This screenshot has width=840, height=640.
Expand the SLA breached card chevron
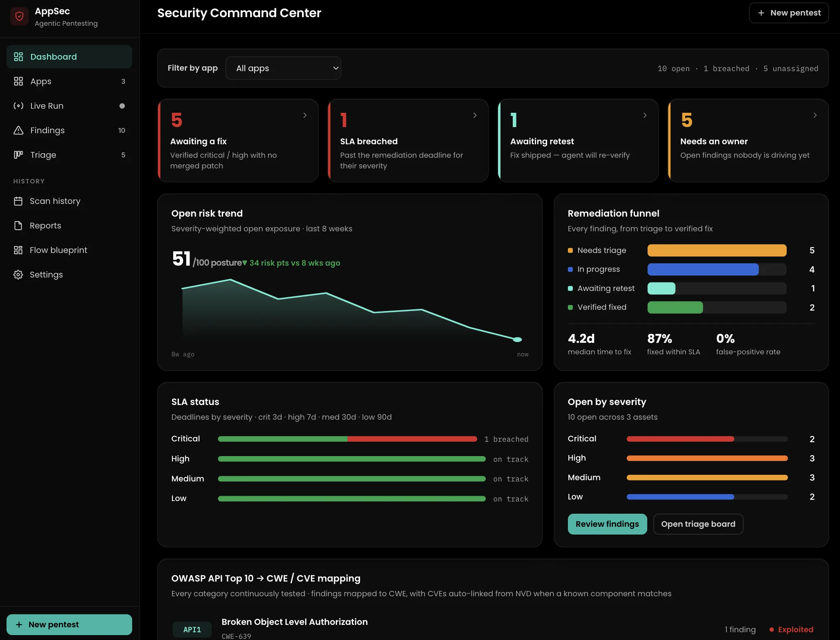click(475, 115)
